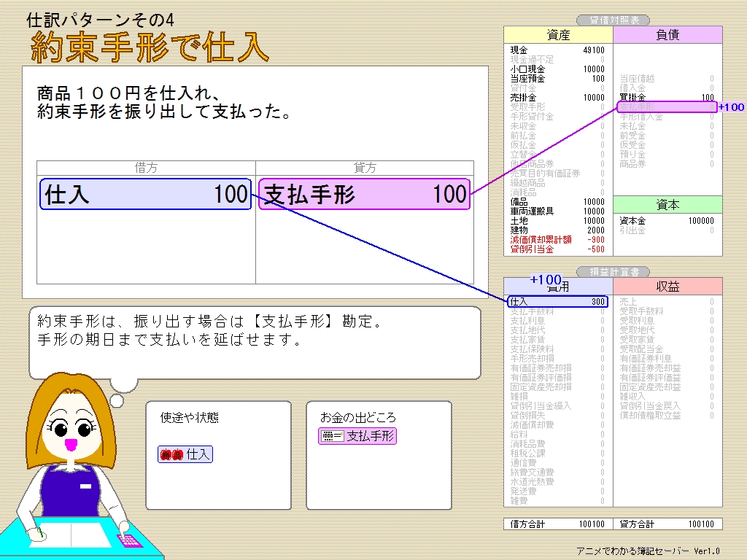Click the 貸方合計 total amount 100100
This screenshot has width=747, height=560.
click(700, 524)
